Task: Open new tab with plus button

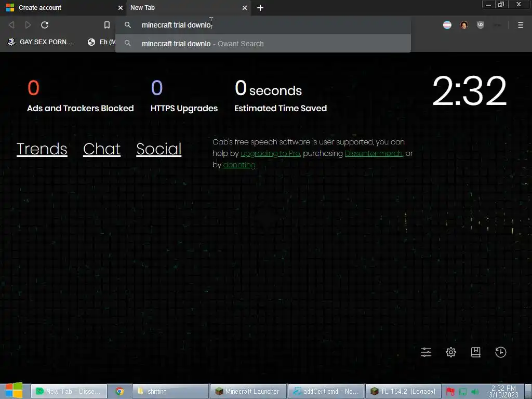Action: point(260,8)
